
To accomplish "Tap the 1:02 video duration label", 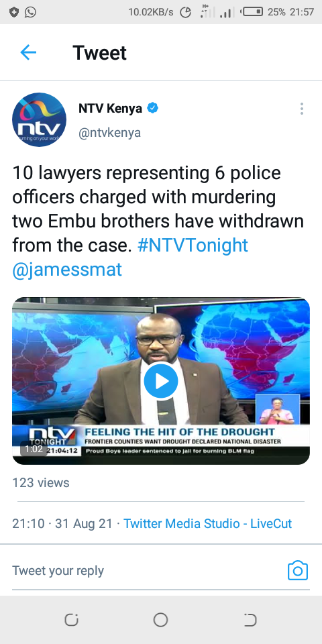I will click(x=34, y=449).
